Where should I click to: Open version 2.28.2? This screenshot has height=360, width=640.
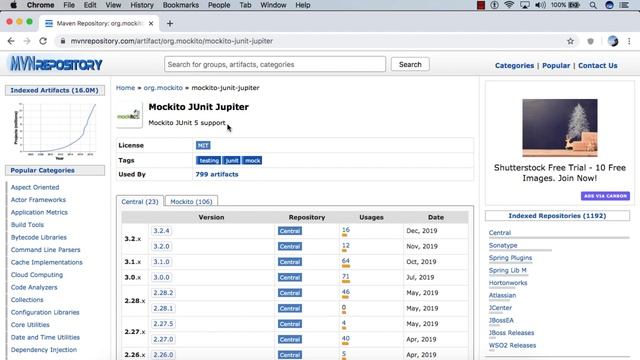pyautogui.click(x=163, y=293)
